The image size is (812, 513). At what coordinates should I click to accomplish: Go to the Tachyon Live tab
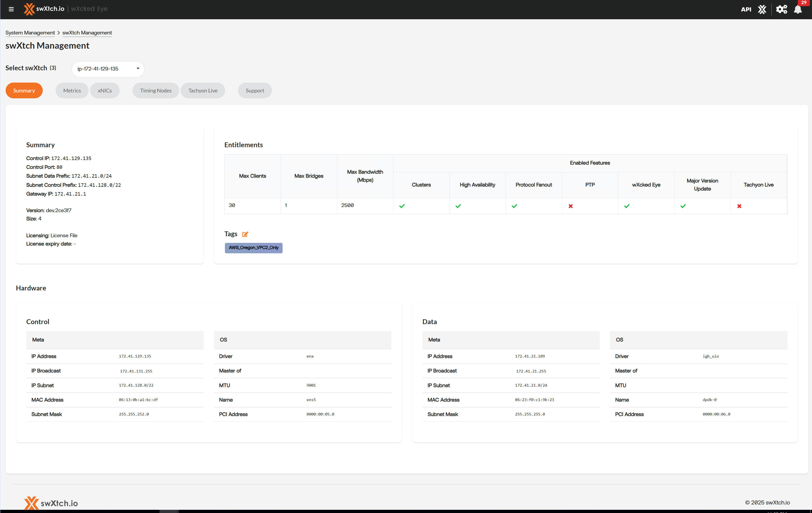click(203, 90)
